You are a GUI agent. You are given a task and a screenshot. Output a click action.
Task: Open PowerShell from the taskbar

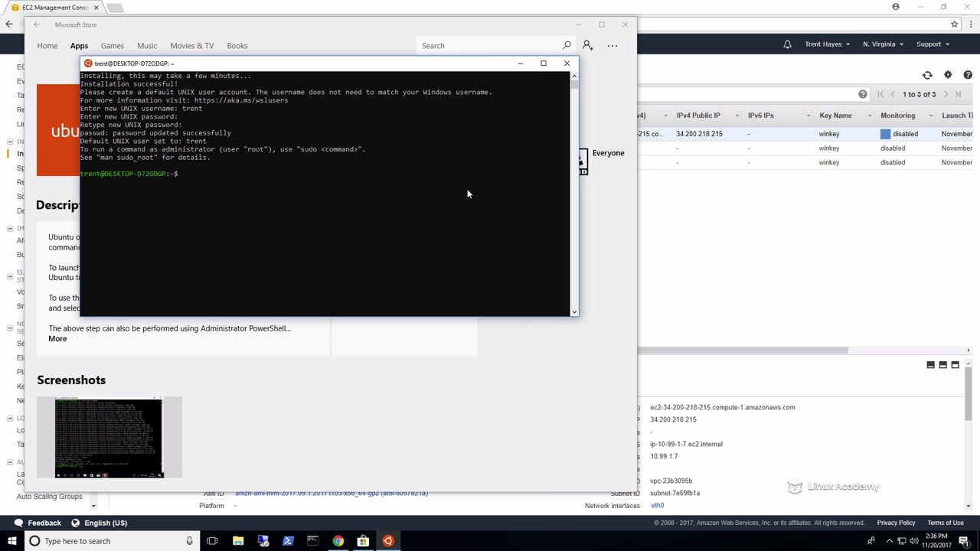click(x=288, y=541)
